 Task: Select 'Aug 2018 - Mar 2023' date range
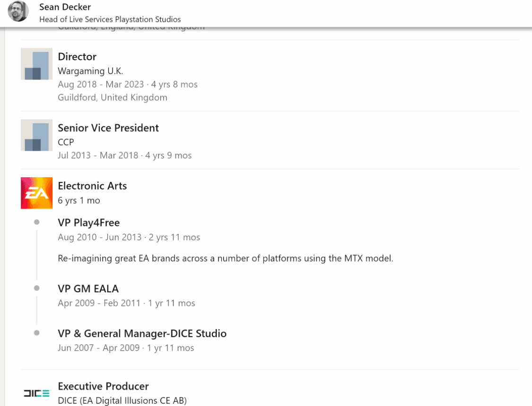tap(101, 84)
